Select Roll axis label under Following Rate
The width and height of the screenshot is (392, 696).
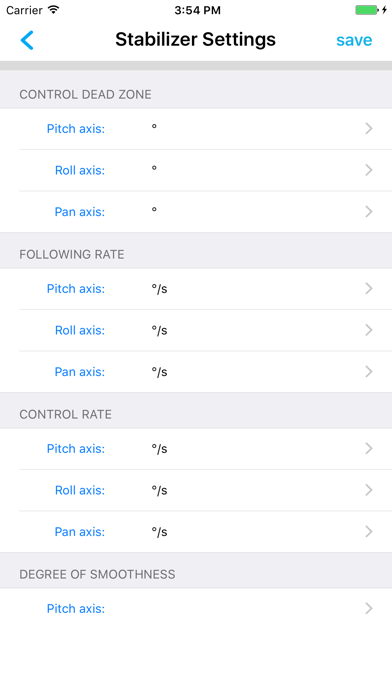pyautogui.click(x=80, y=330)
